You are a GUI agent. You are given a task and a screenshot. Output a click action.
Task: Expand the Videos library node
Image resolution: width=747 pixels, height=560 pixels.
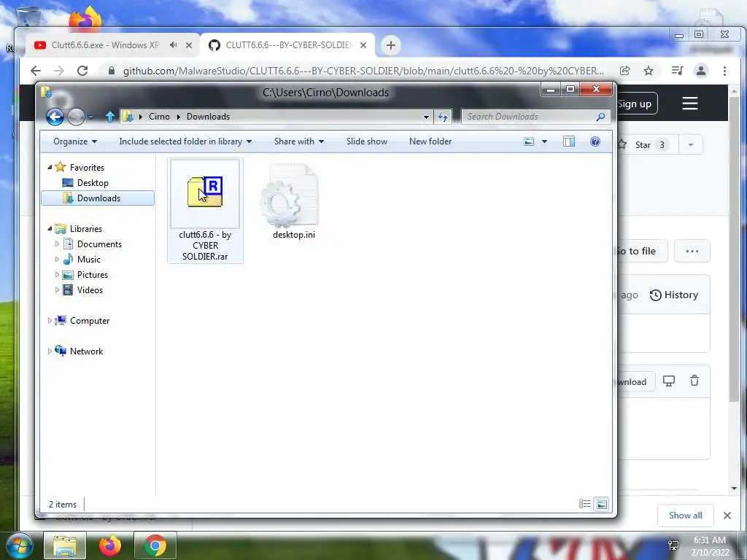pos(57,290)
